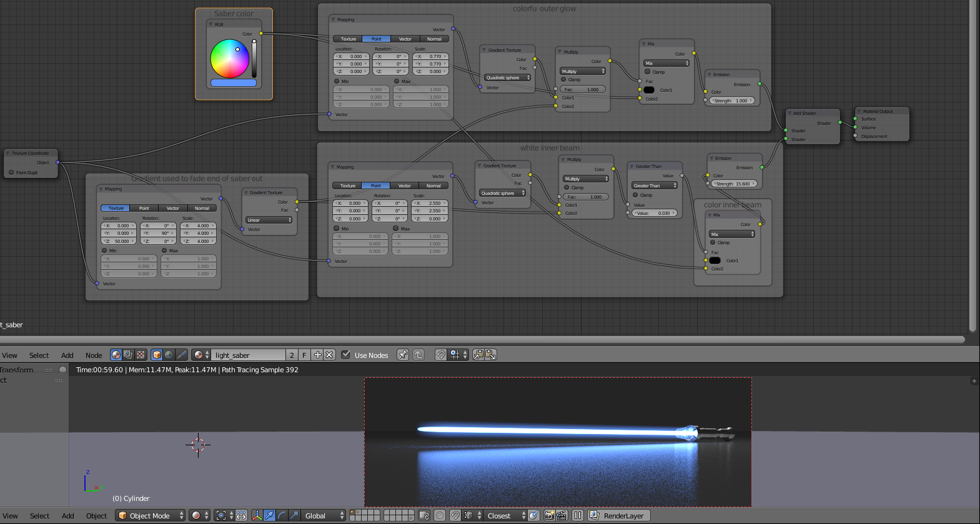Choose object shader nodes cube icon
Image resolution: width=980 pixels, height=524 pixels.
[x=157, y=355]
